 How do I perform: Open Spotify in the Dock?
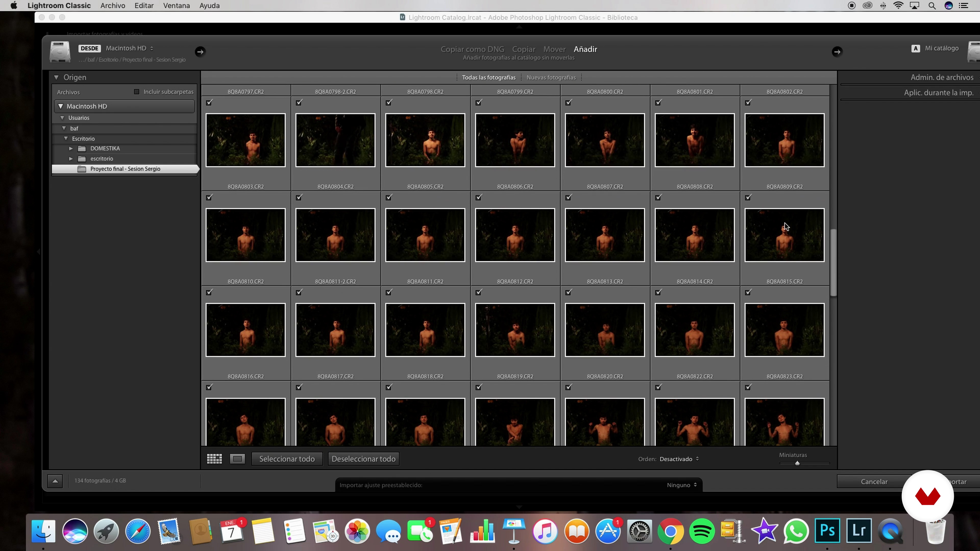[702, 531]
